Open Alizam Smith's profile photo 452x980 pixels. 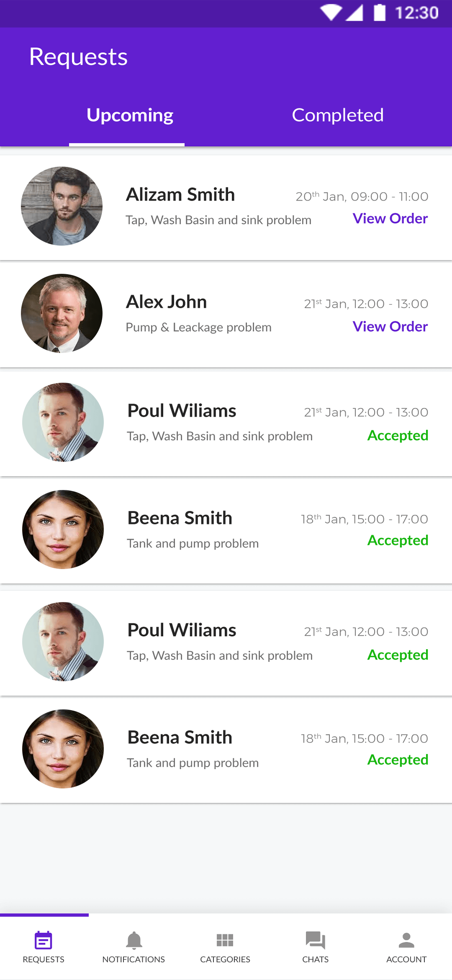pos(62,206)
